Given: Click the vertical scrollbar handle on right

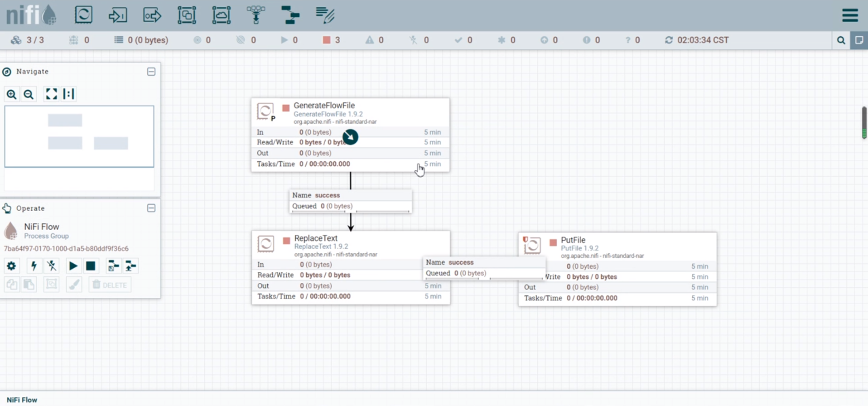Looking at the screenshot, I should [x=864, y=122].
